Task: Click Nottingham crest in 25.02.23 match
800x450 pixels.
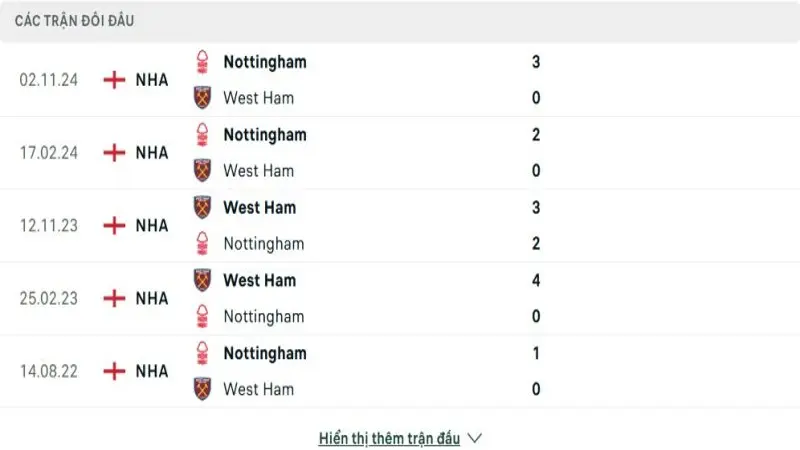Action: pyautogui.click(x=203, y=316)
